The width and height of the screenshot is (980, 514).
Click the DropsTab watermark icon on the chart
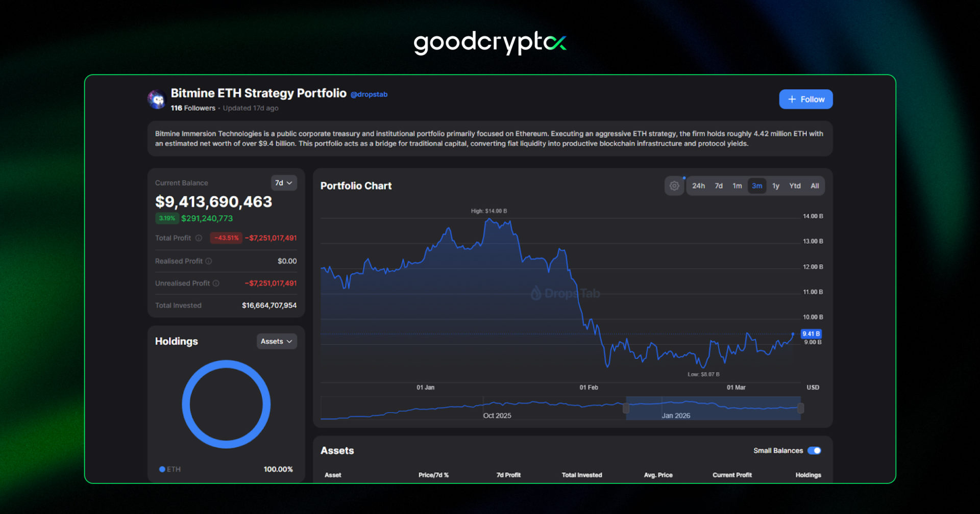[535, 293]
